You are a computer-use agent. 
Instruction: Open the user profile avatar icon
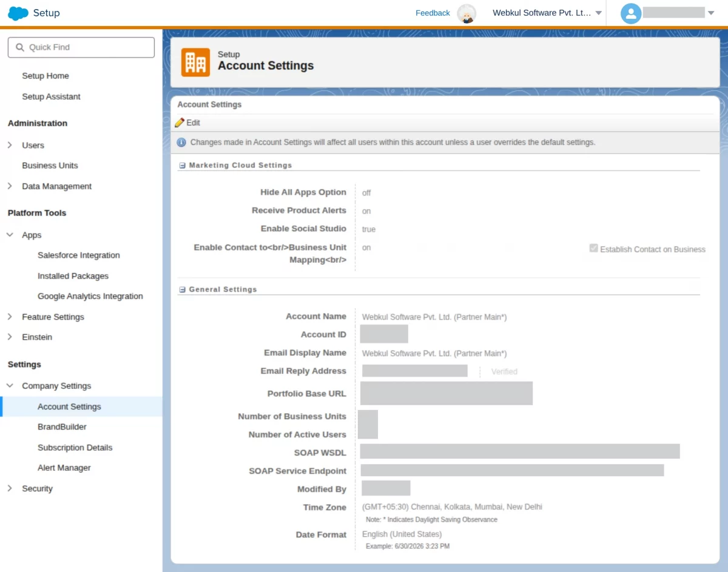[631, 13]
